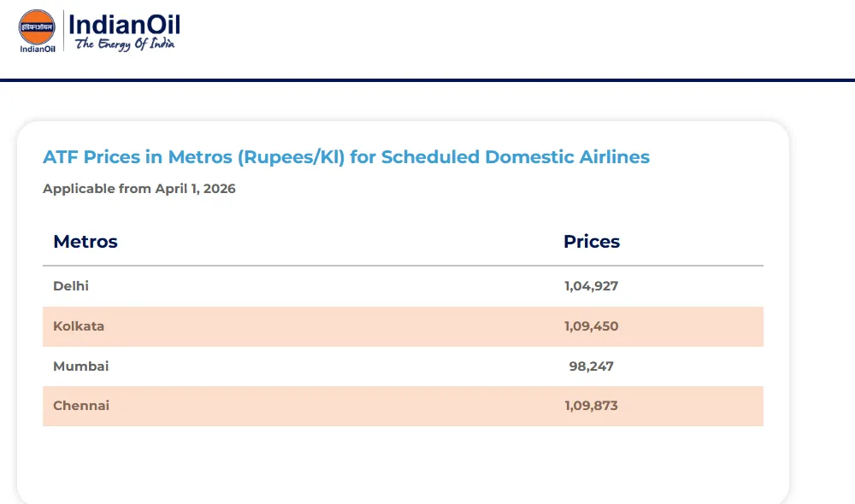Screen dimensions: 855x504
Task: Click the Metros column header
Action: [x=85, y=242]
